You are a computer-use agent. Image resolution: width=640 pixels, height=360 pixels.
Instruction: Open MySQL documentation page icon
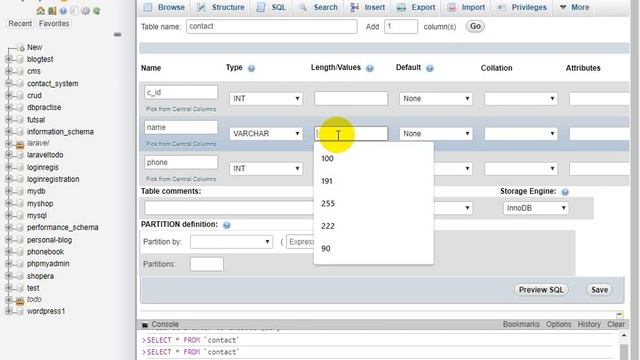point(74,11)
